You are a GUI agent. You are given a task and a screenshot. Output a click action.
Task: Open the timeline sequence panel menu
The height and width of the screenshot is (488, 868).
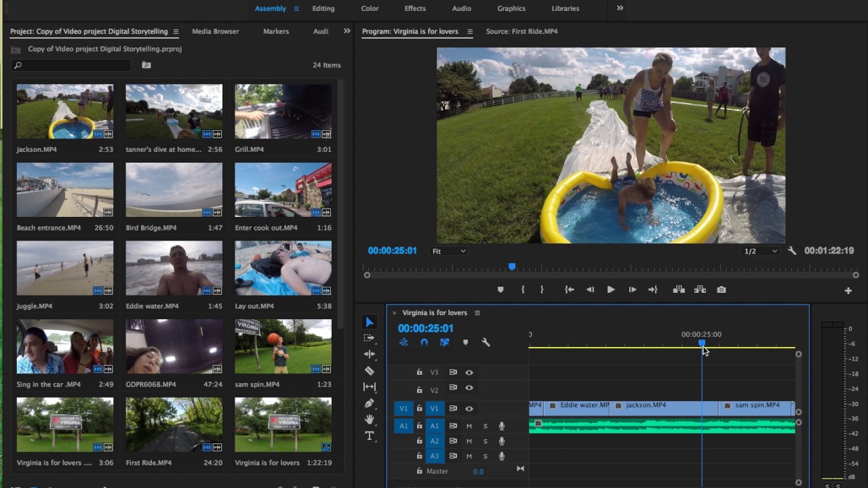477,312
